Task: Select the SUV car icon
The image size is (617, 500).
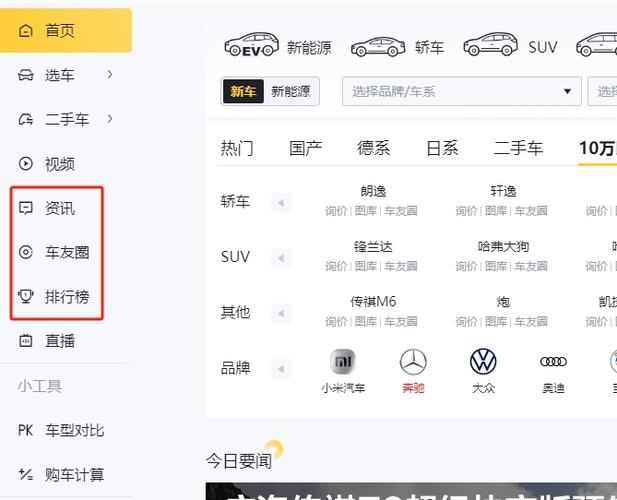Action: click(x=490, y=44)
